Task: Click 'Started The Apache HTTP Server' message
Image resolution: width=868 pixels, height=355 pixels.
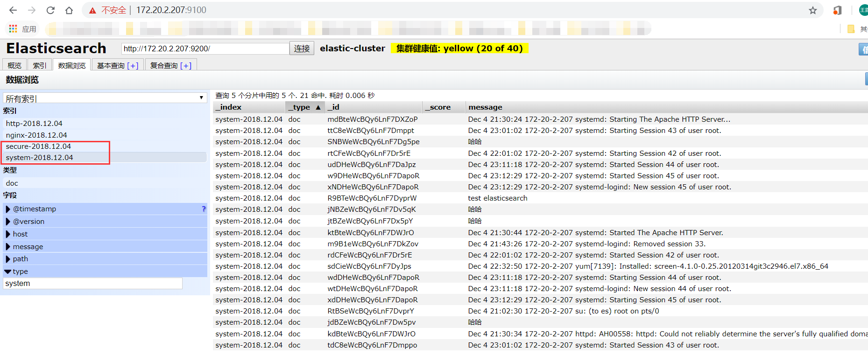Action: [x=596, y=233]
